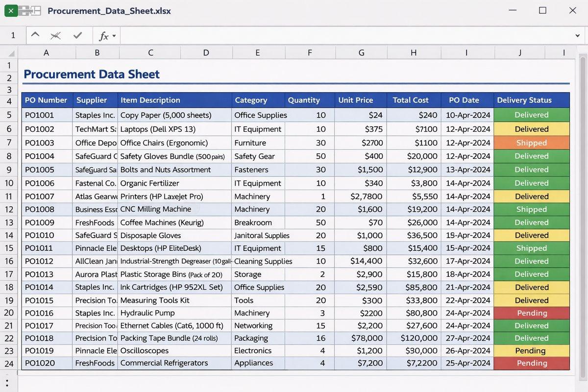The image size is (588, 392).
Task: Select the column G header
Action: [x=362, y=53]
